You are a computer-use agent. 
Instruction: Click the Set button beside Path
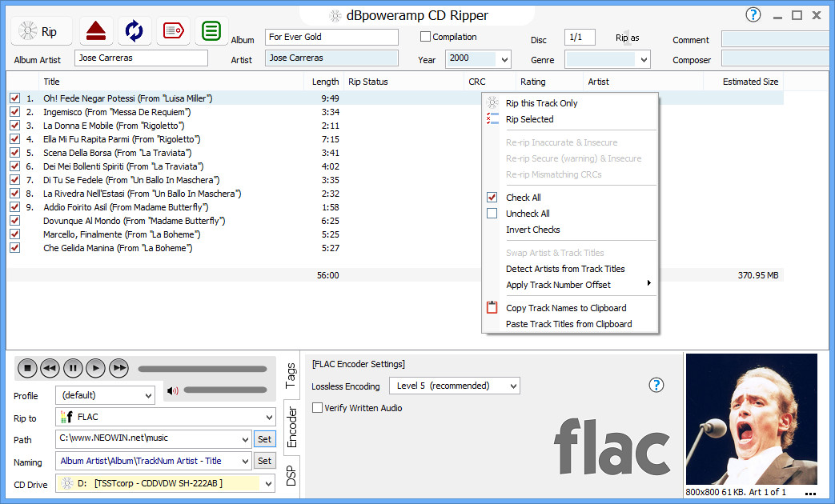click(264, 438)
